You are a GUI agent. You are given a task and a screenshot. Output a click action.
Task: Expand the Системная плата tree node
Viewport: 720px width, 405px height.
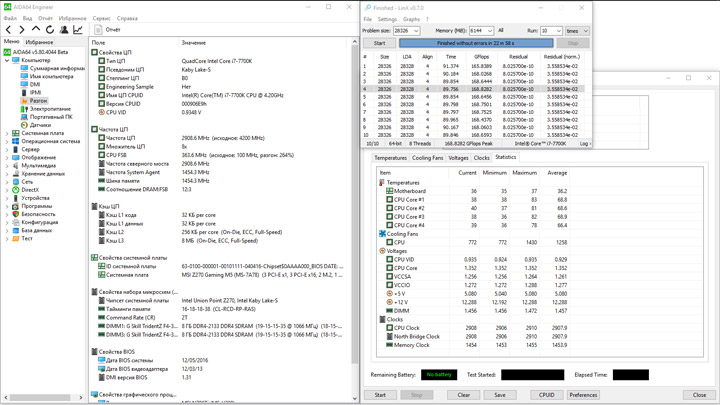coord(7,133)
